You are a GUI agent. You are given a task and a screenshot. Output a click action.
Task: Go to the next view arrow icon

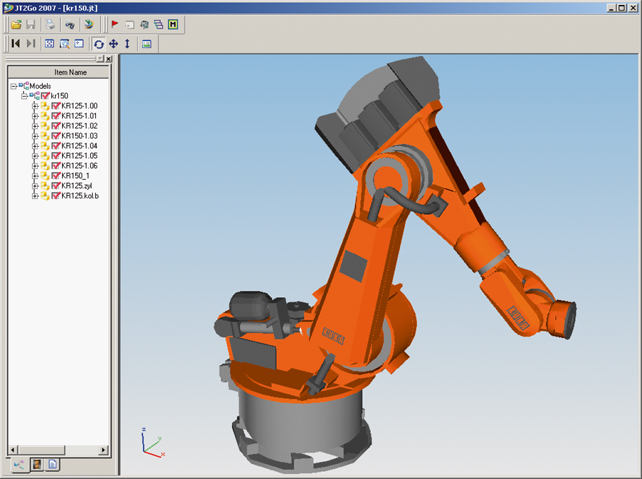pos(31,43)
